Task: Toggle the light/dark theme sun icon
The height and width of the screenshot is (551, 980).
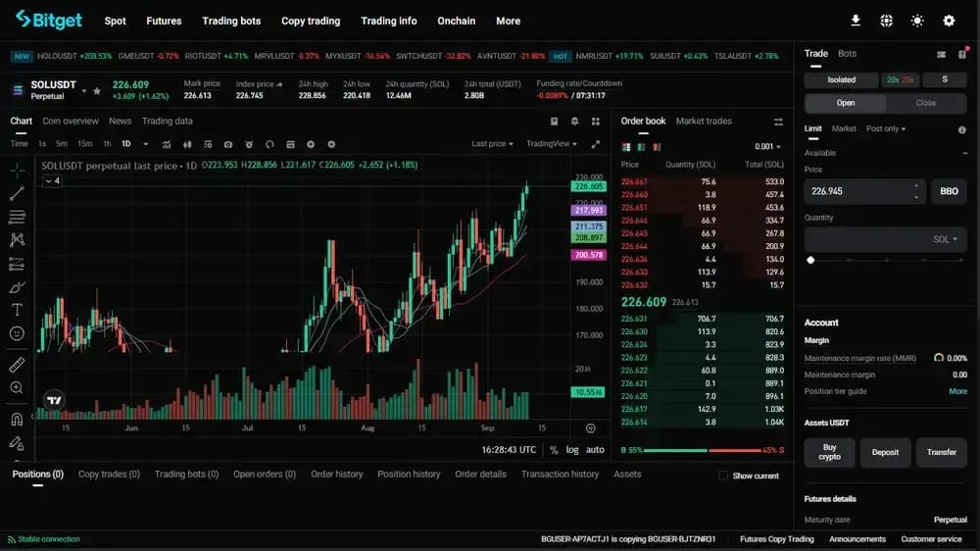Action: click(x=917, y=21)
